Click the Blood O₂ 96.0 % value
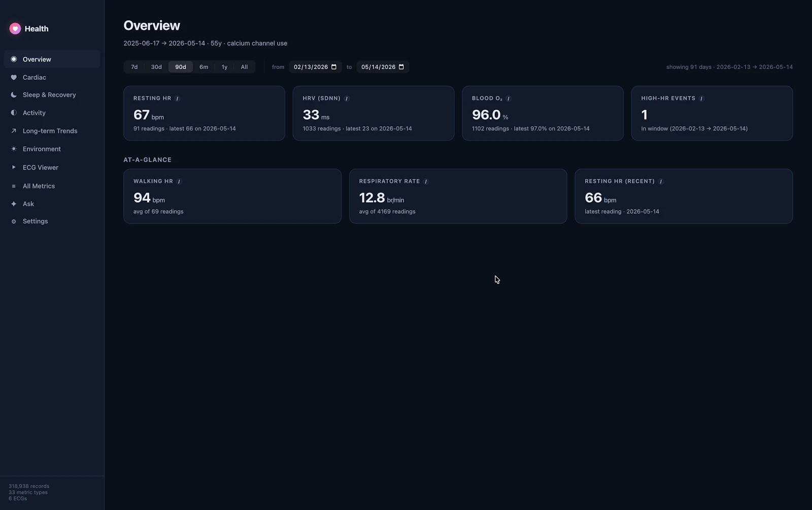Screen dimensions: 812x510 (x=490, y=115)
